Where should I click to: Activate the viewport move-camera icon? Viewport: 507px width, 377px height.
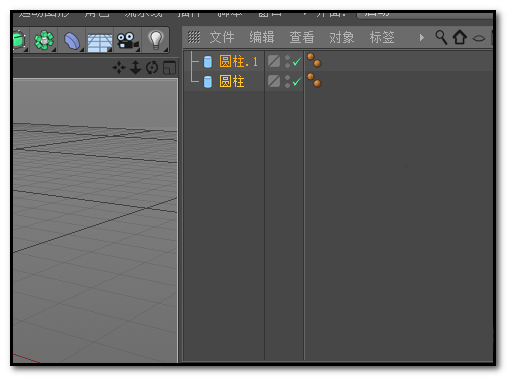pos(119,68)
